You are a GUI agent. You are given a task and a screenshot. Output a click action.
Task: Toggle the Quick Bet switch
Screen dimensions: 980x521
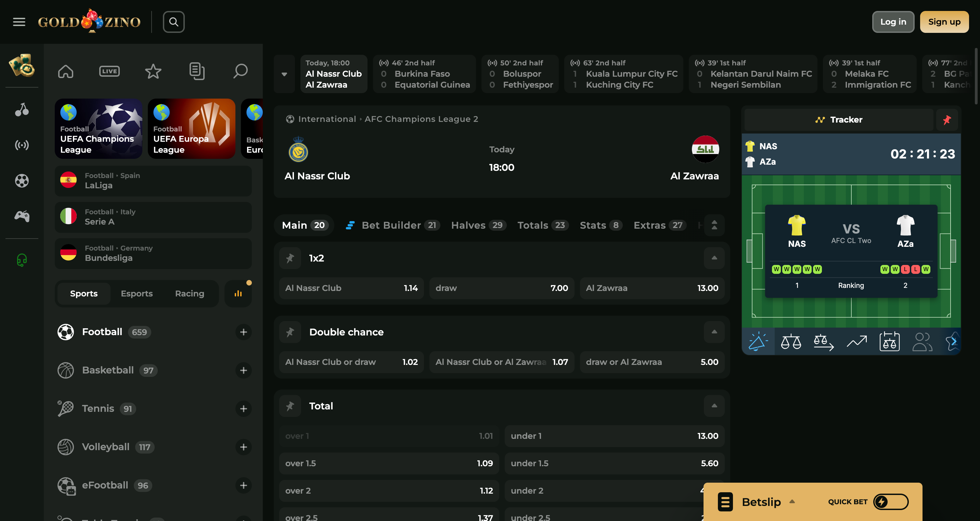click(x=891, y=502)
